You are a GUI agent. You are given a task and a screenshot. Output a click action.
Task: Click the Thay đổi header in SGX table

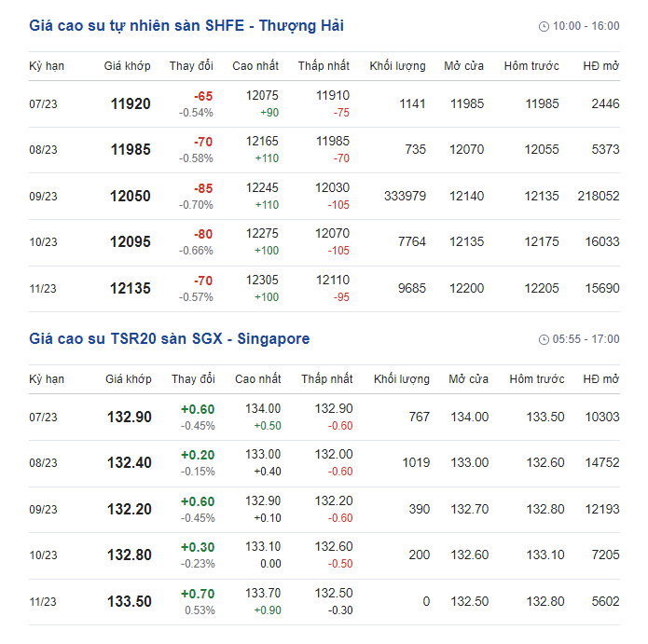(193, 379)
